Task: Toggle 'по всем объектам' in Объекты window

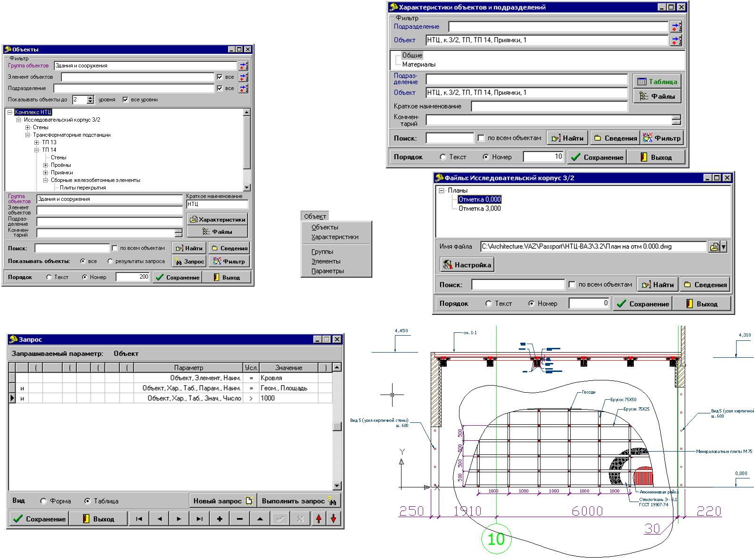Action: pos(115,248)
